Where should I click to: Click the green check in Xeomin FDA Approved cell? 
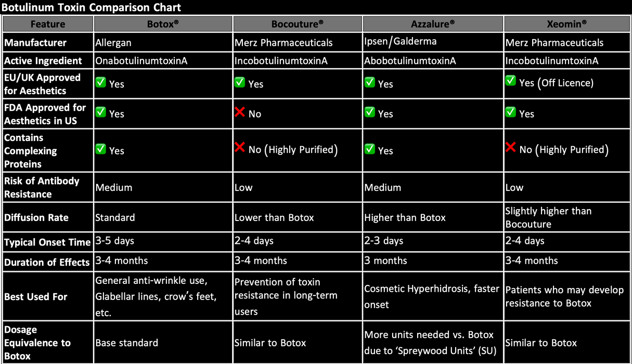[511, 112]
